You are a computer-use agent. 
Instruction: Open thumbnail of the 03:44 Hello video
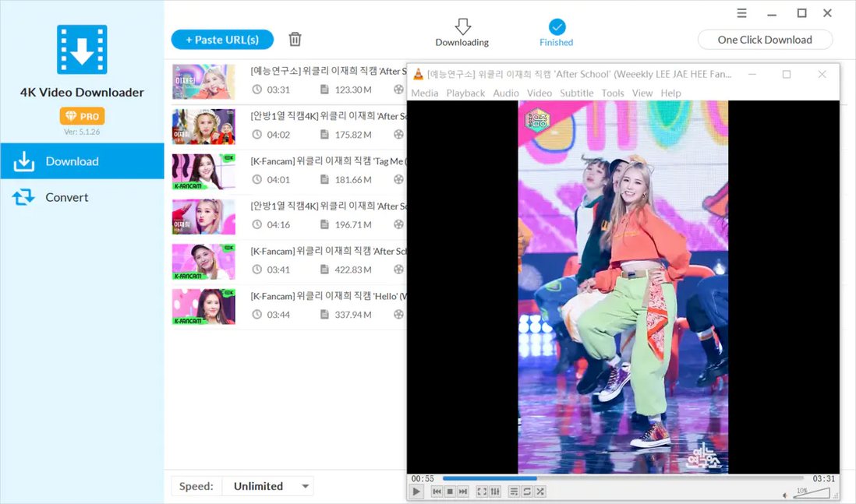[203, 307]
